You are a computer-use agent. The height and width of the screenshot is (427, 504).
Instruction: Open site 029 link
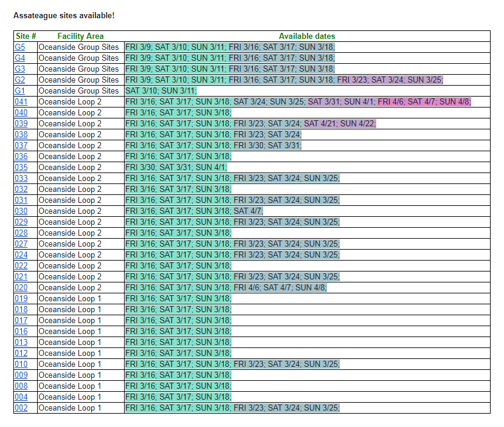[x=21, y=222]
